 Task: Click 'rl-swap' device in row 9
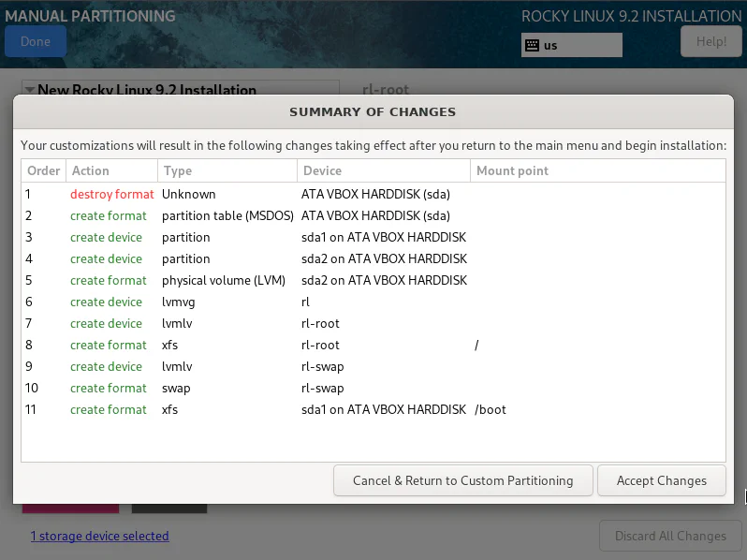323,366
